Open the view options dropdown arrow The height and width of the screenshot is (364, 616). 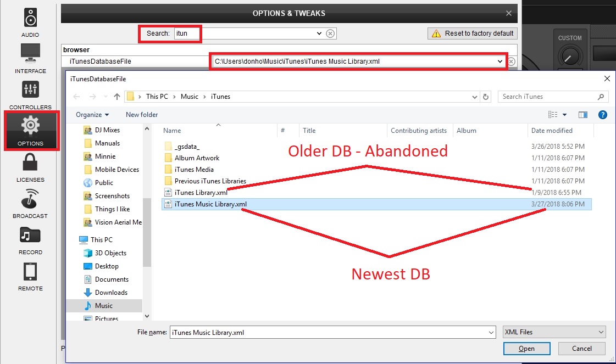pyautogui.click(x=564, y=115)
